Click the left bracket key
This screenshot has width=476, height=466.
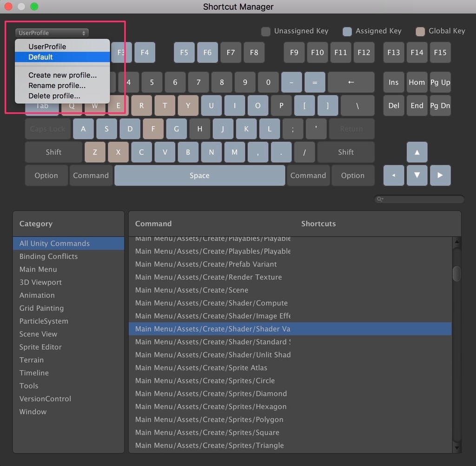pos(304,106)
